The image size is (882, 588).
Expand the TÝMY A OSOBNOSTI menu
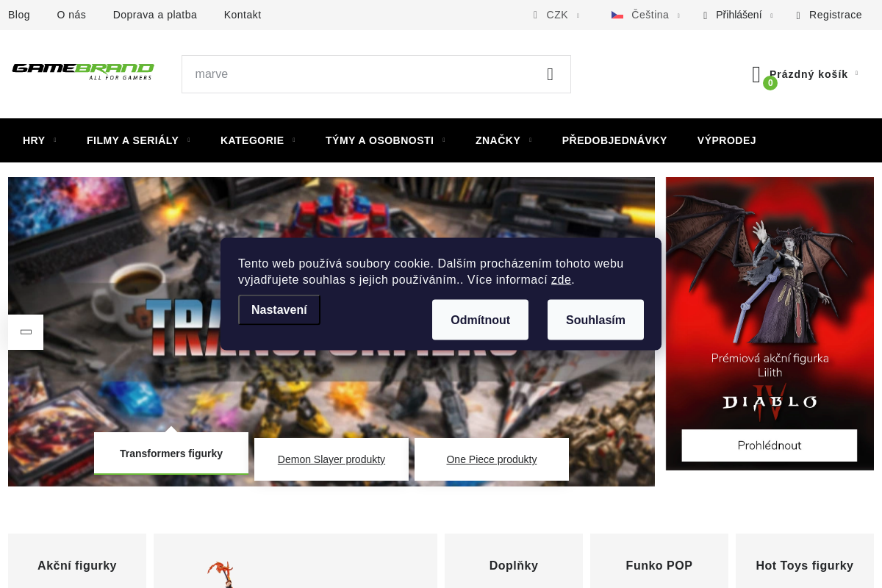385,140
